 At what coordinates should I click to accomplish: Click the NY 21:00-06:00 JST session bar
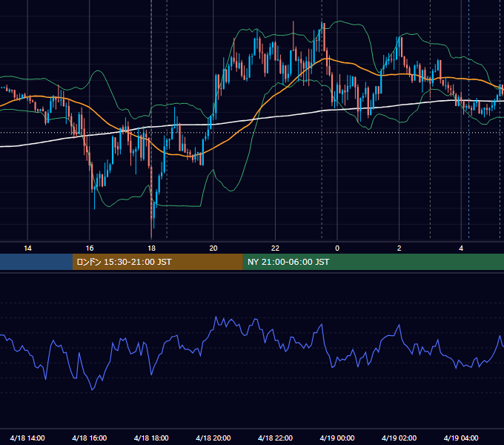(x=373, y=262)
